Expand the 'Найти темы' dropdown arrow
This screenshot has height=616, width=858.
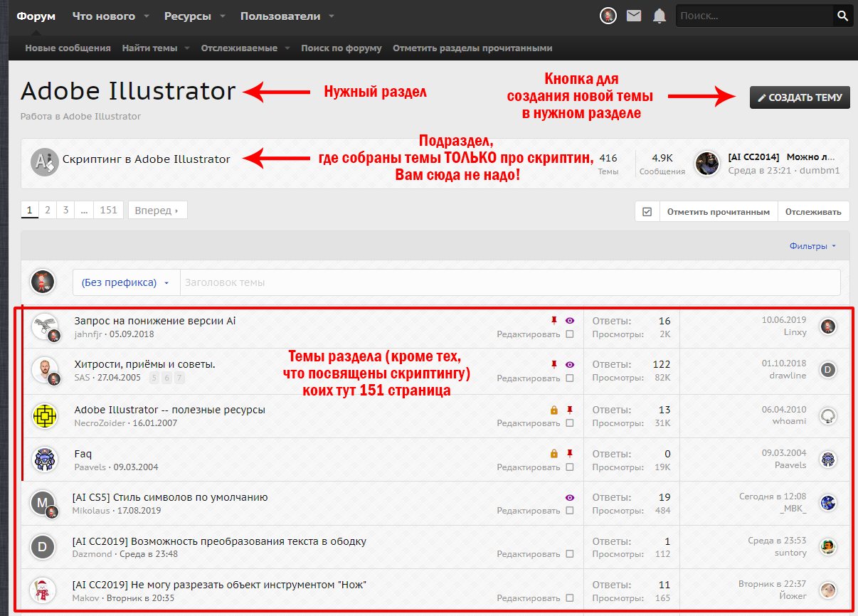pos(186,48)
